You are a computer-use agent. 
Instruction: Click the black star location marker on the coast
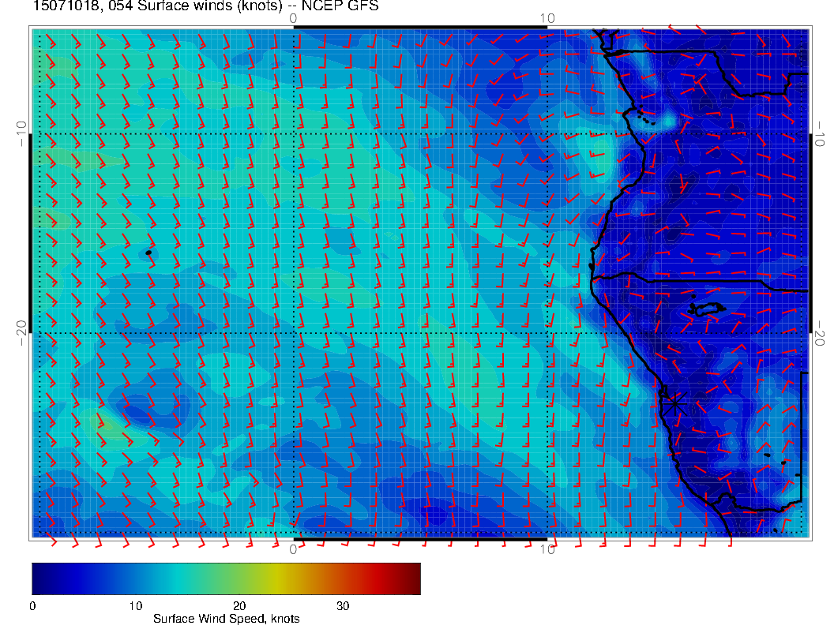(674, 404)
